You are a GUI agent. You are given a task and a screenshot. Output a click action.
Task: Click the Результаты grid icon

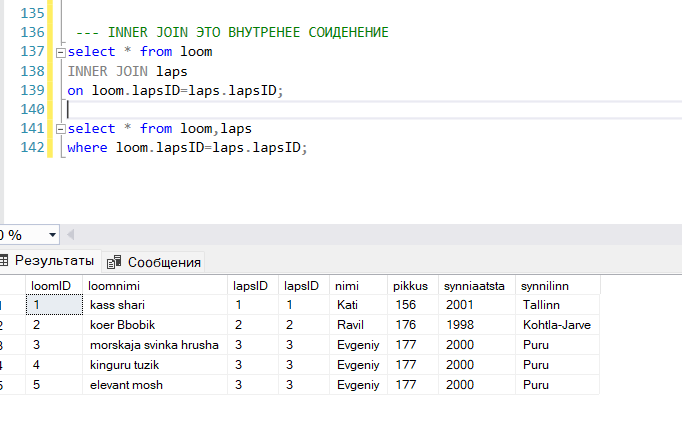(4, 260)
